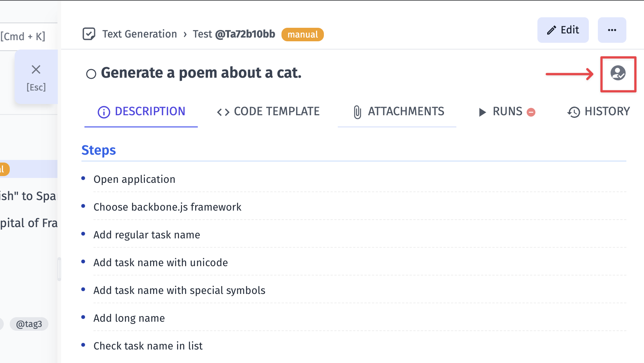Click the clock icon for History

(573, 112)
